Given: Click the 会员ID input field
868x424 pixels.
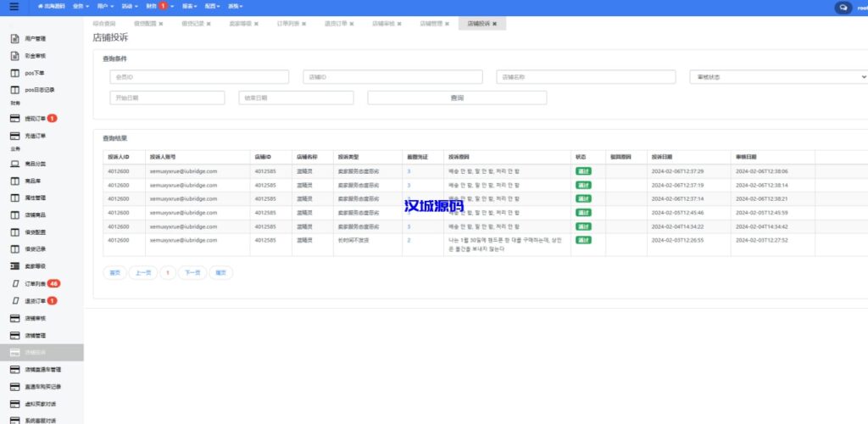Looking at the screenshot, I should pyautogui.click(x=199, y=76).
